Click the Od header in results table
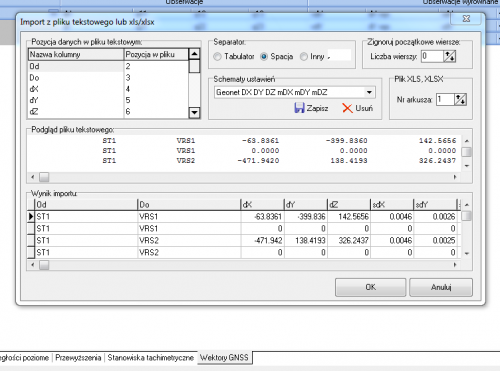The image size is (500, 371). click(x=86, y=205)
